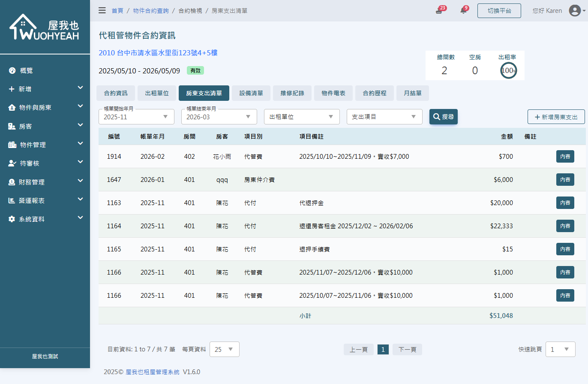588x384 pixels.
Task: Select 概覽 in the sidebar
Action: click(27, 70)
